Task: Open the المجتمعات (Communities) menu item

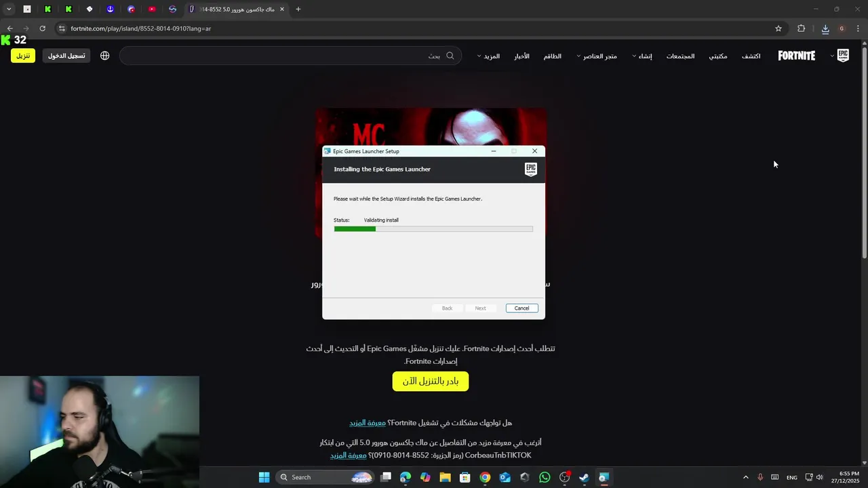Action: click(680, 56)
